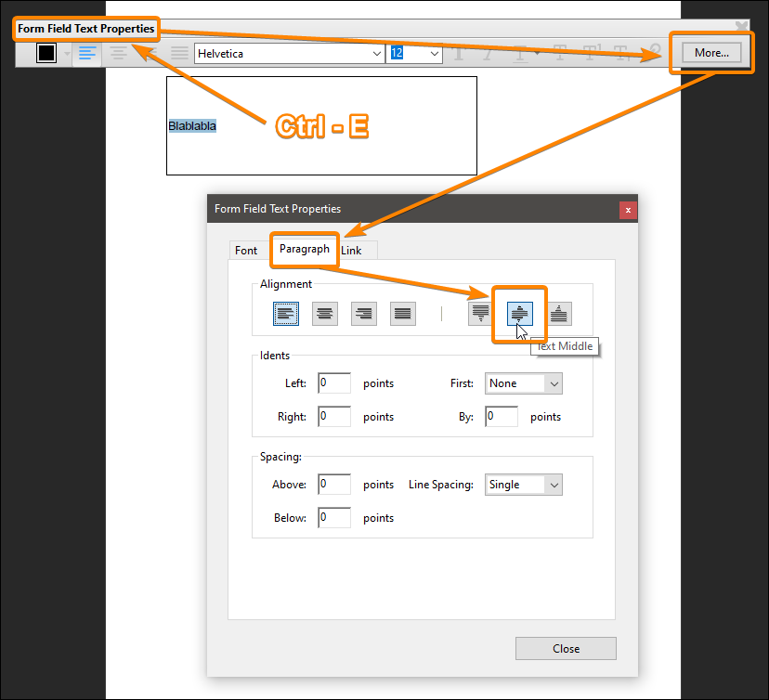Click the More... button in the toolbar

[710, 53]
